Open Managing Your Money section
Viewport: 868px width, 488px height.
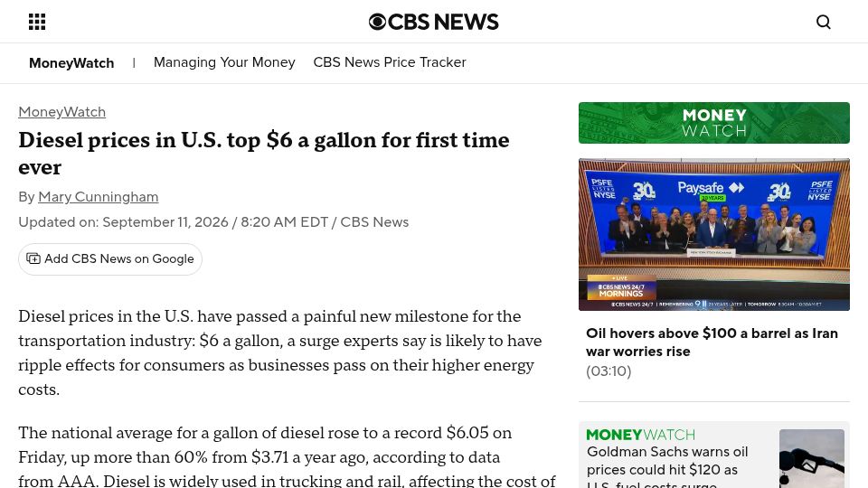coord(224,62)
